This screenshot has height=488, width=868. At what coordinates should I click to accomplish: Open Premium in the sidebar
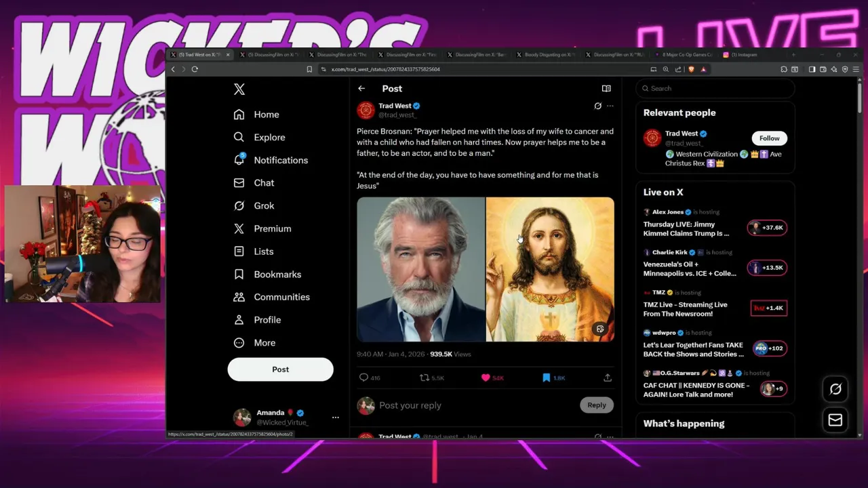click(263, 228)
